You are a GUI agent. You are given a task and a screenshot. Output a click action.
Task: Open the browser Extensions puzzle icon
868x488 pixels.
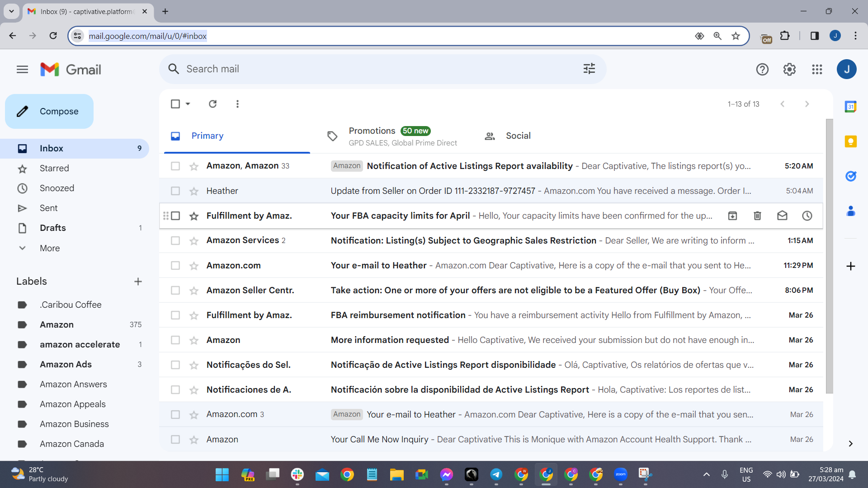785,36
